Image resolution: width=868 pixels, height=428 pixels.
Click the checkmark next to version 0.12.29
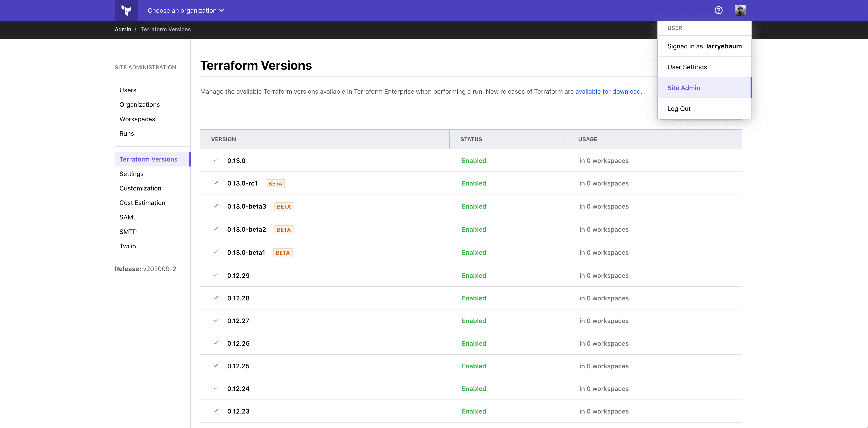(216, 275)
